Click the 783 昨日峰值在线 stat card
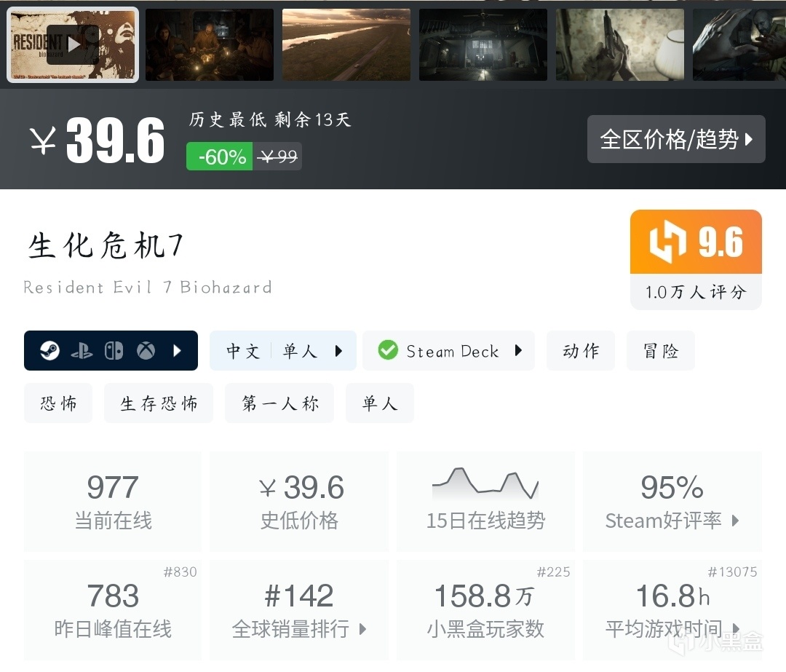The image size is (786, 672). (x=113, y=610)
